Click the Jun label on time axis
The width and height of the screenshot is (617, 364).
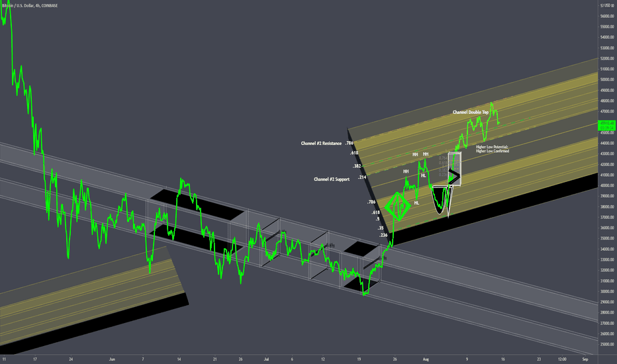112,359
